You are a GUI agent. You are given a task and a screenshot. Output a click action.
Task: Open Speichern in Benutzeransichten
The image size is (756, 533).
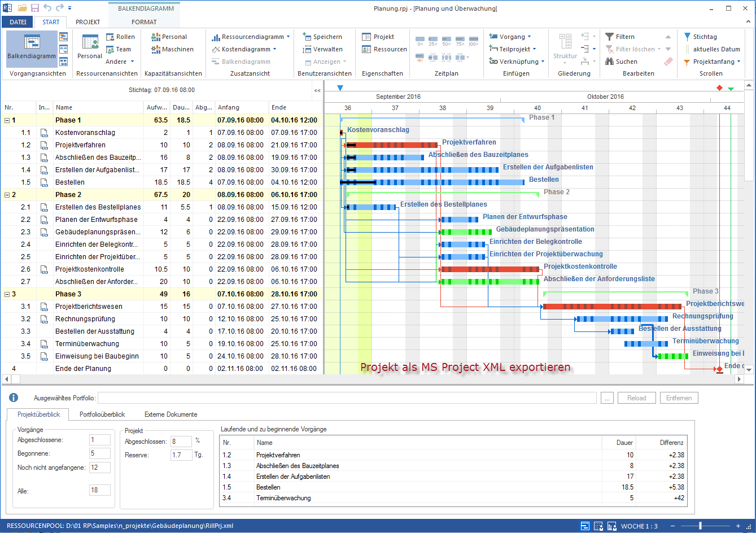click(322, 37)
